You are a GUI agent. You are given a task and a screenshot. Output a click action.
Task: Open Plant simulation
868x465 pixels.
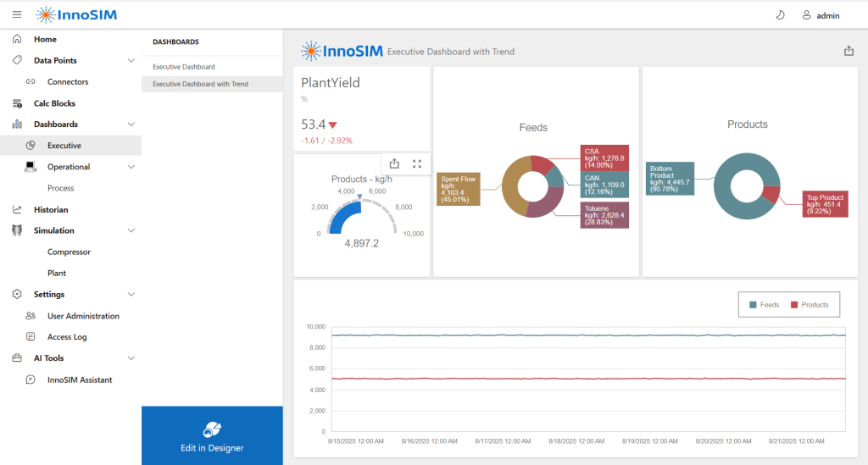click(57, 273)
